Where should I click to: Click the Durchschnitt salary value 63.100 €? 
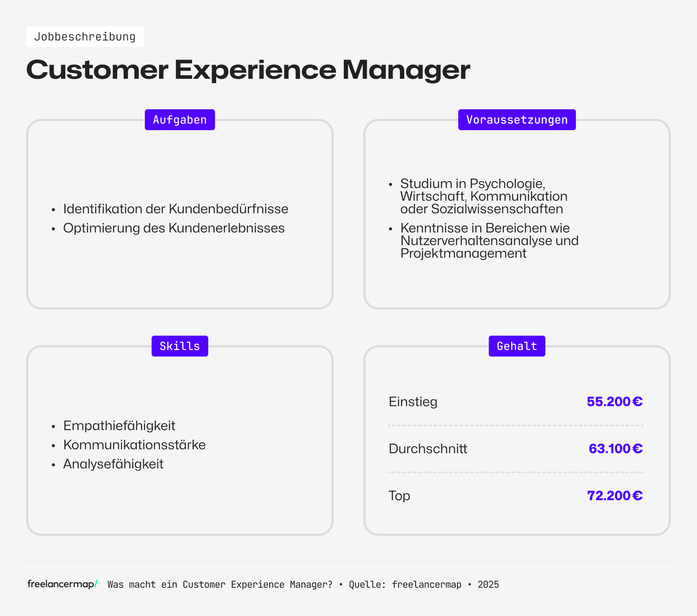[615, 448]
